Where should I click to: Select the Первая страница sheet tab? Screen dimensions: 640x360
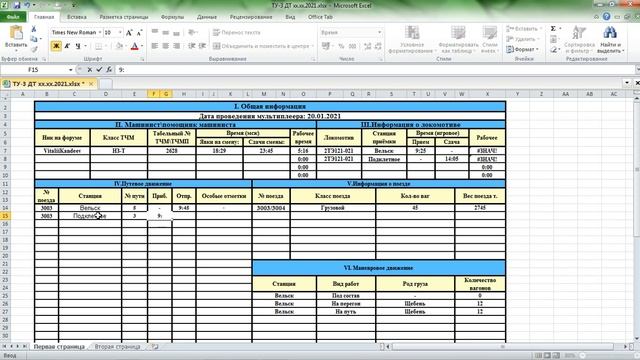59,347
